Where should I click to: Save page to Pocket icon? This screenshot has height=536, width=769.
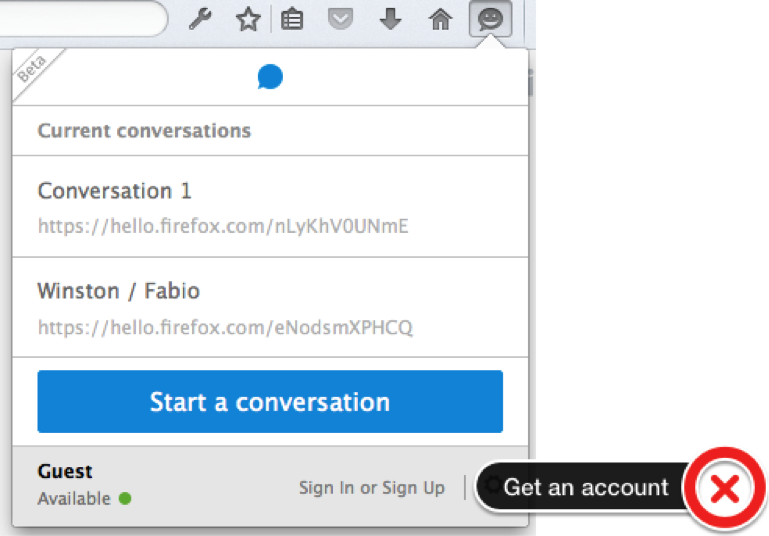tap(340, 20)
